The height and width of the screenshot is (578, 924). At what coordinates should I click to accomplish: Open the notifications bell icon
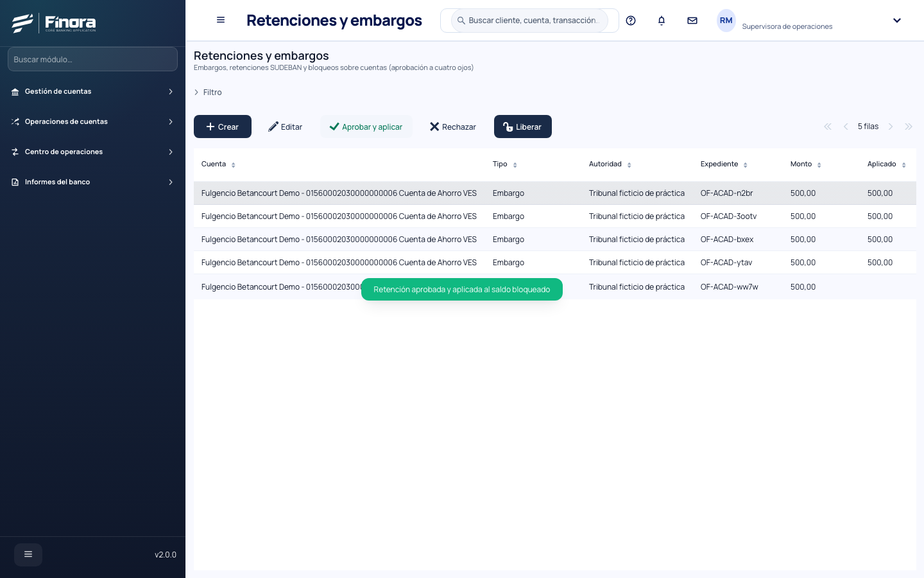[662, 21]
